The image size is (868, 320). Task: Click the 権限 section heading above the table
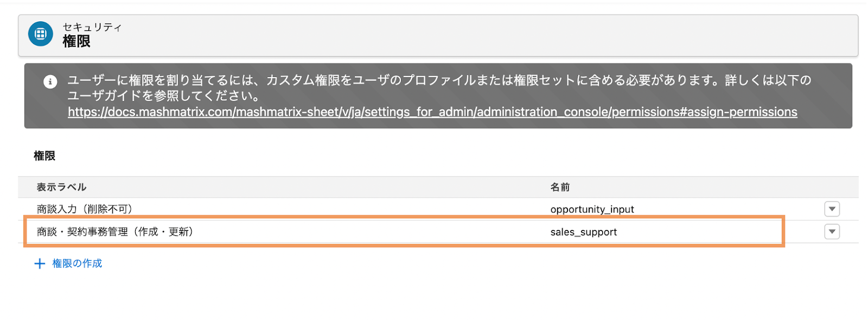44,156
